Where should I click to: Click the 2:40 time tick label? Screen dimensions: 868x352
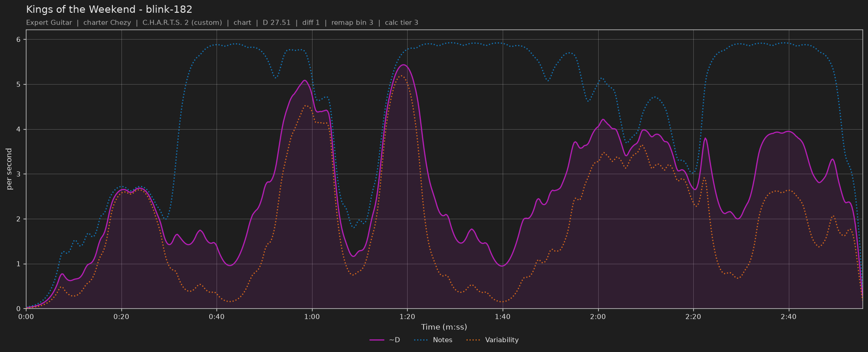point(788,317)
